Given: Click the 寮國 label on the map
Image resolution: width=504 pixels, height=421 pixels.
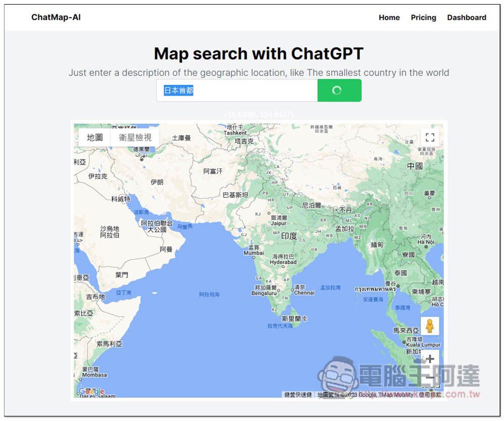Looking at the screenshot, I should pyautogui.click(x=408, y=255).
